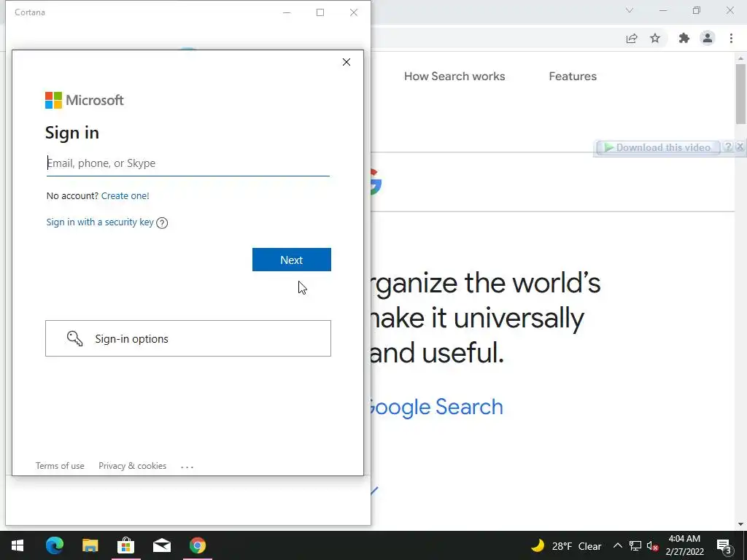Close the Microsoft sign-in dialog
The height and width of the screenshot is (560, 747).
[347, 62]
